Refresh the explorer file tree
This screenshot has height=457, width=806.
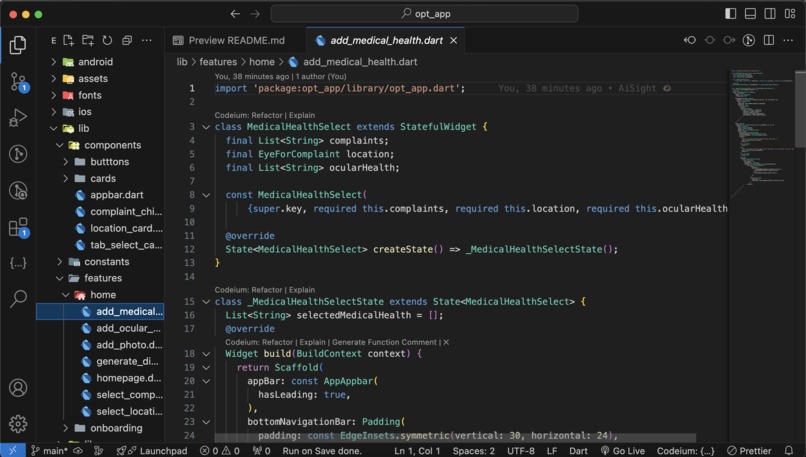107,41
